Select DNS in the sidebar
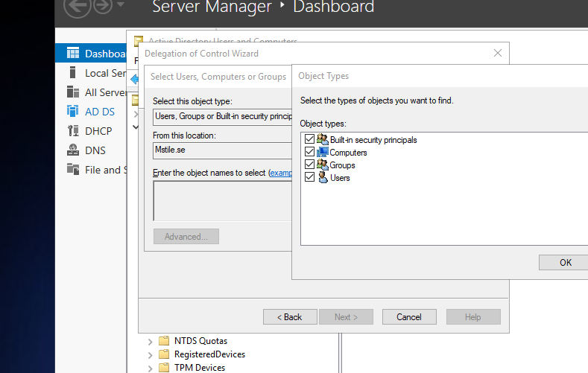The height and width of the screenshot is (373, 588). [x=91, y=150]
